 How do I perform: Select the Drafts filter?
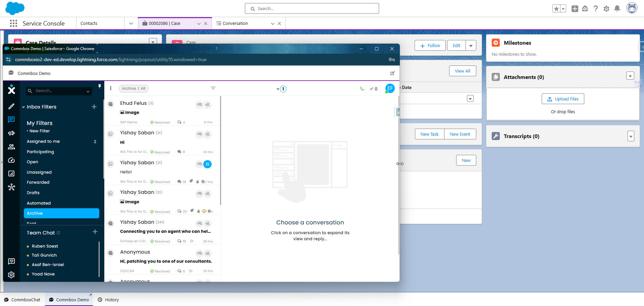tap(62, 193)
